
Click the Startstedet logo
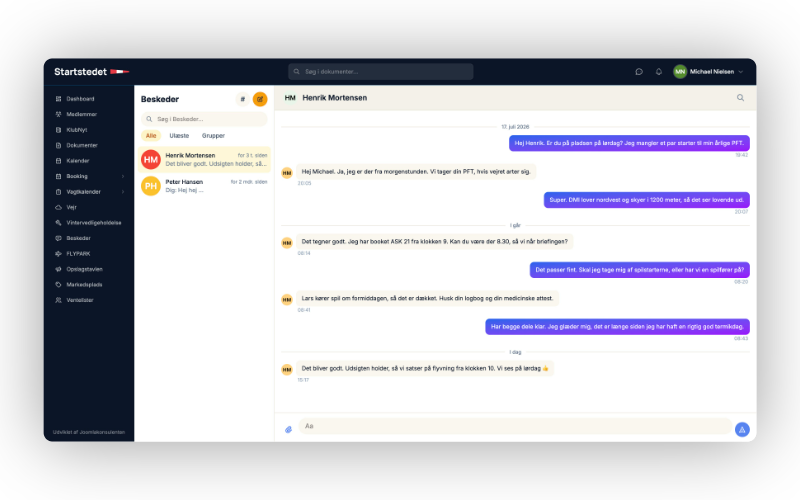click(x=91, y=72)
